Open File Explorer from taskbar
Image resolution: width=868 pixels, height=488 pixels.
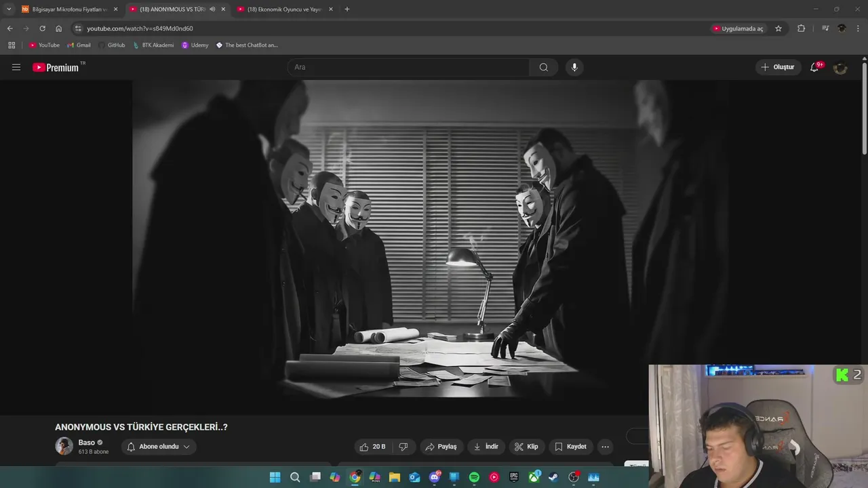[x=395, y=477]
